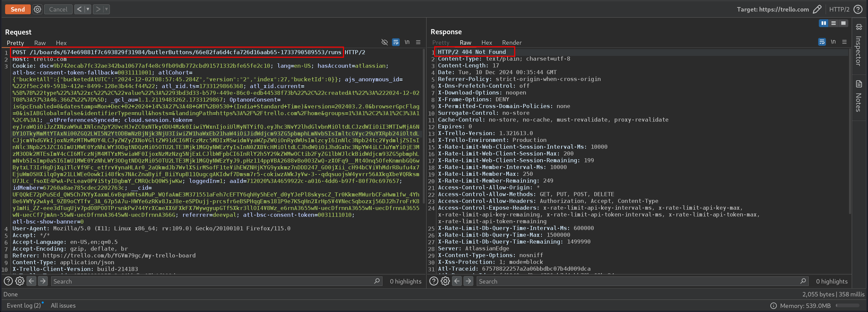Click 'X-Frame-Options: DENY' response header

pos(473,99)
